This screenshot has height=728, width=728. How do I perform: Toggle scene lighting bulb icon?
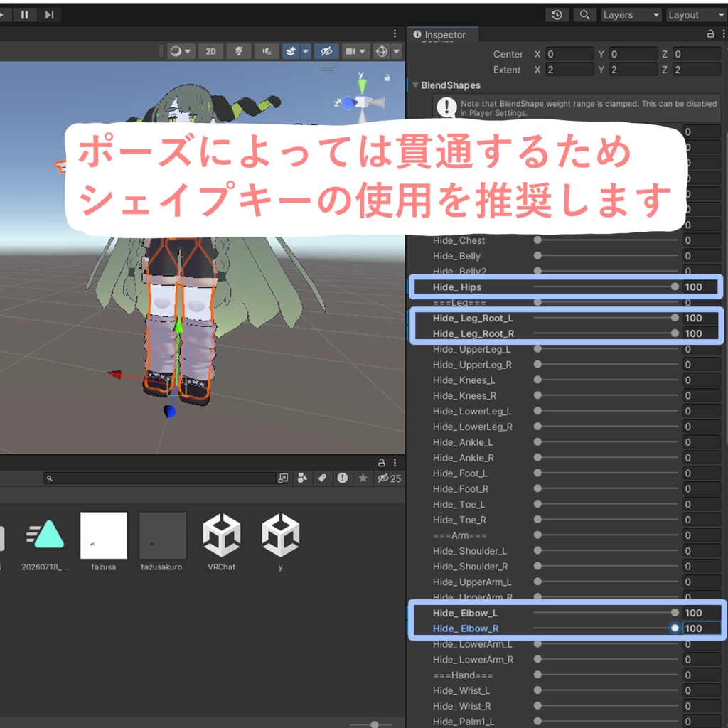(x=239, y=51)
